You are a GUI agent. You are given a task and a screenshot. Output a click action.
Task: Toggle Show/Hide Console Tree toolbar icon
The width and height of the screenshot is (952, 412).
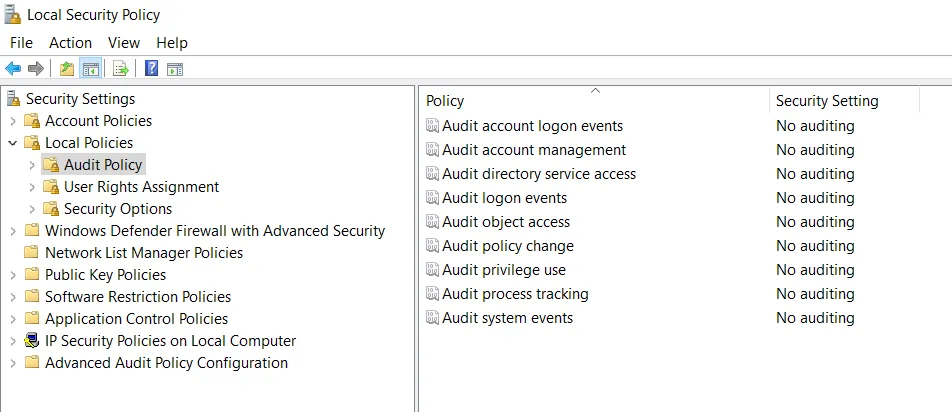[91, 69]
